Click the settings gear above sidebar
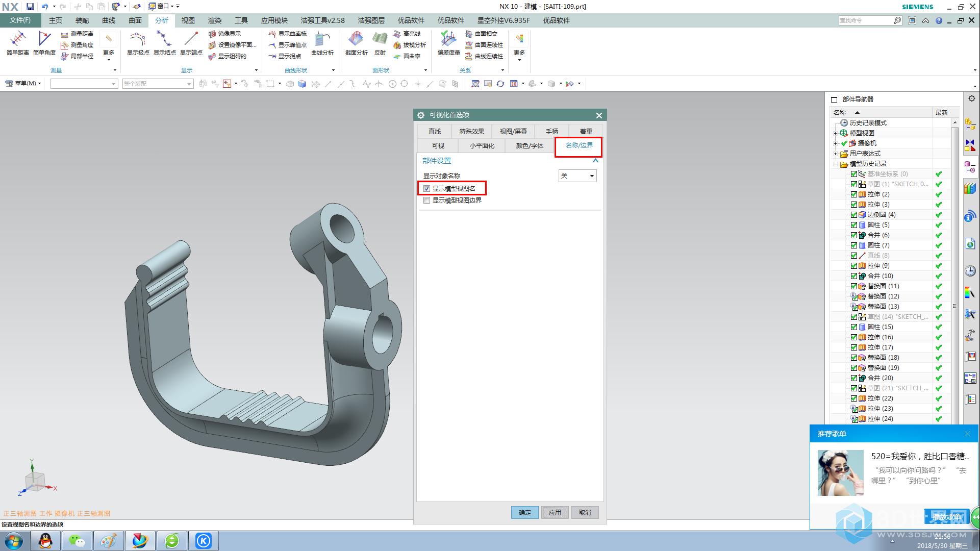This screenshot has width=980, height=551. (x=971, y=98)
